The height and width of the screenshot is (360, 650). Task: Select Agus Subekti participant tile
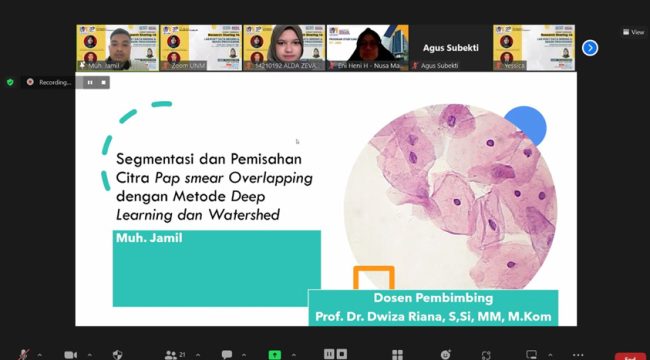(x=451, y=48)
